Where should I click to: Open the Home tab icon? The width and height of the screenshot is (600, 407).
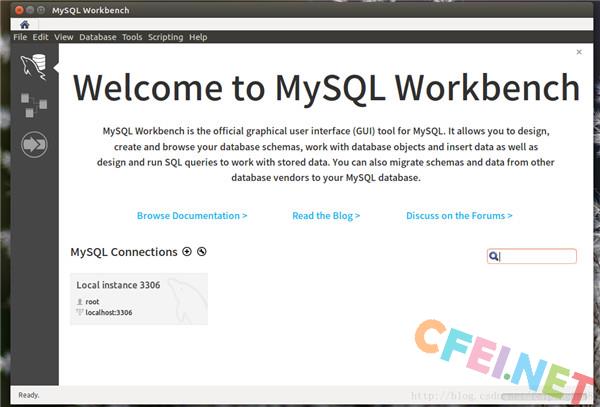click(x=25, y=24)
